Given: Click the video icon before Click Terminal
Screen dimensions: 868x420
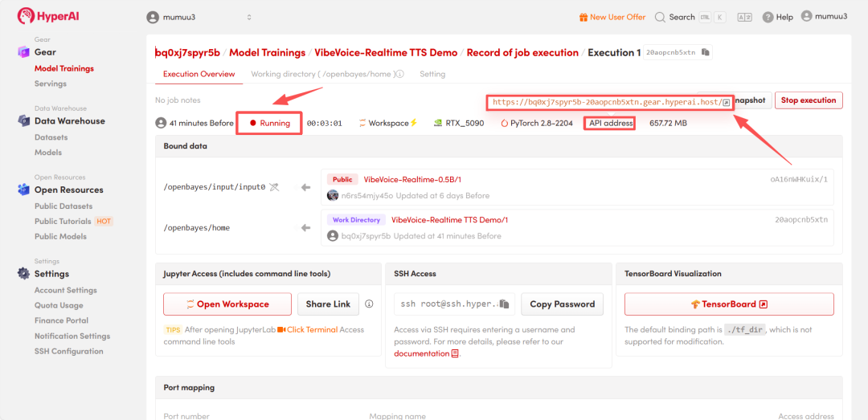Looking at the screenshot, I should 281,329.
